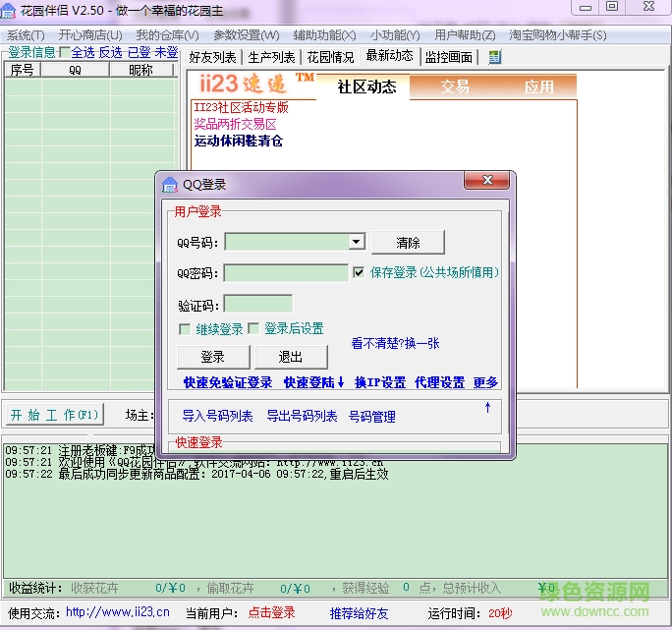
Task: Toggle the 保存登录 checkbox
Action: click(x=359, y=272)
